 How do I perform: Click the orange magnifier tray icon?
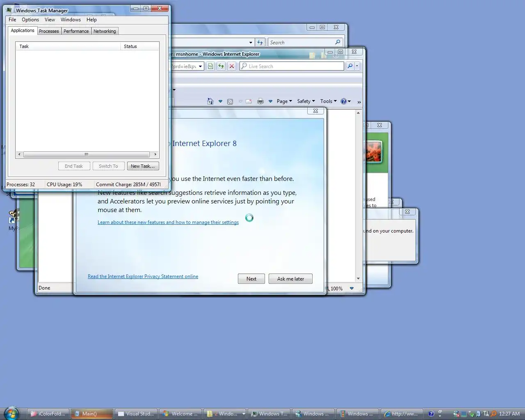pos(493,414)
